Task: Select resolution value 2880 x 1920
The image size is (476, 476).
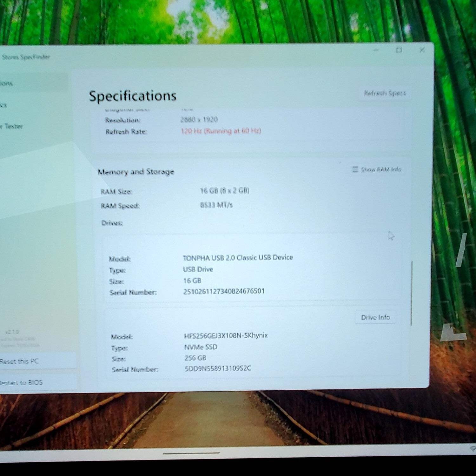Action: pyautogui.click(x=199, y=119)
